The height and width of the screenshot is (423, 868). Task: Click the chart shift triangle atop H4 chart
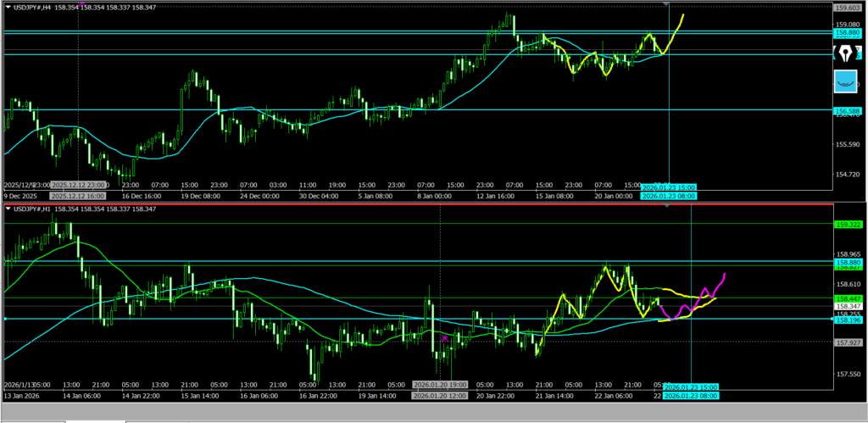pos(668,5)
